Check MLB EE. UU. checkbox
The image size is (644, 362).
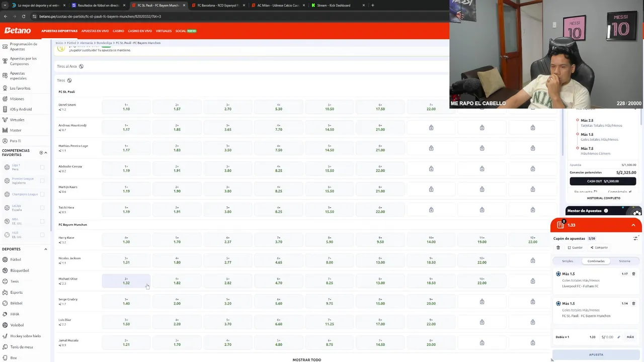[42, 235]
